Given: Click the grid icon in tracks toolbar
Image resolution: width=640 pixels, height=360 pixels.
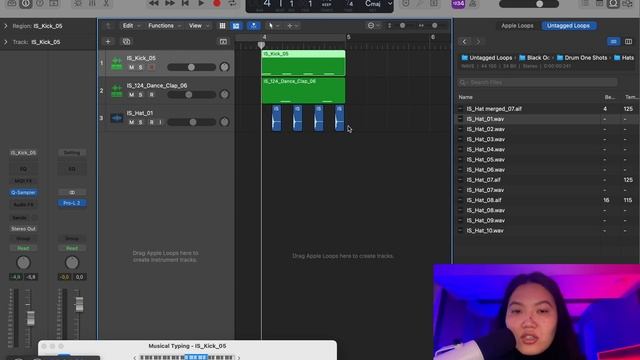Looking at the screenshot, I should [222, 26].
